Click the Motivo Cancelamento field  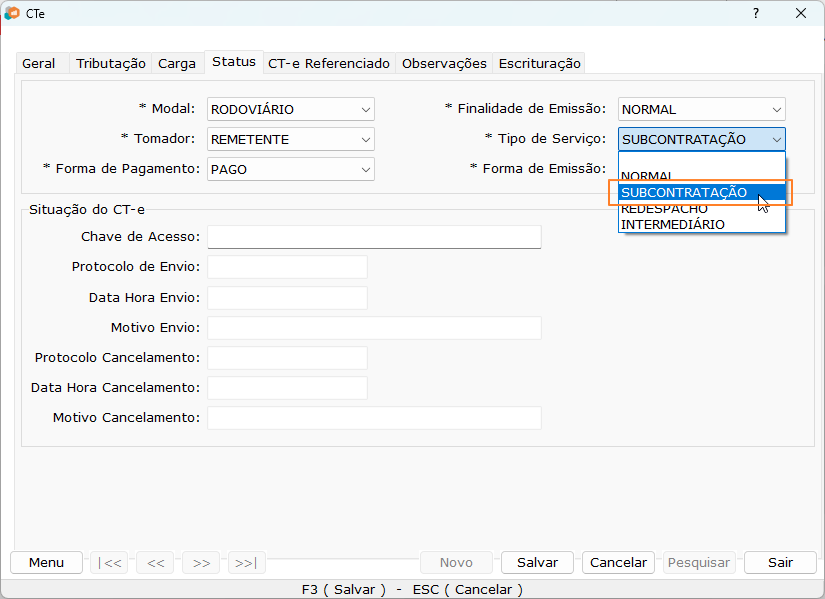374,418
